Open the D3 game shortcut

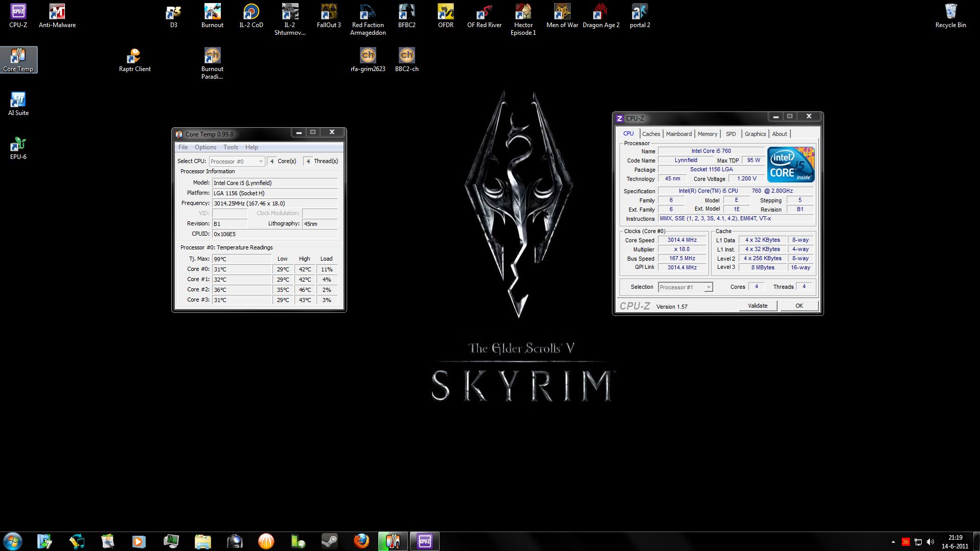click(x=174, y=16)
